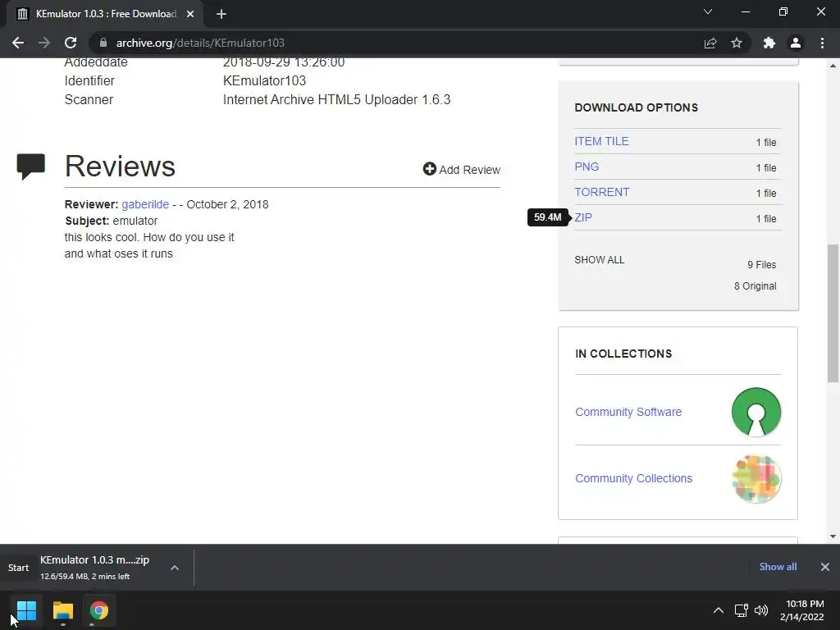Open the Community Software collection
Viewport: 840px width, 630px height.
tap(628, 412)
